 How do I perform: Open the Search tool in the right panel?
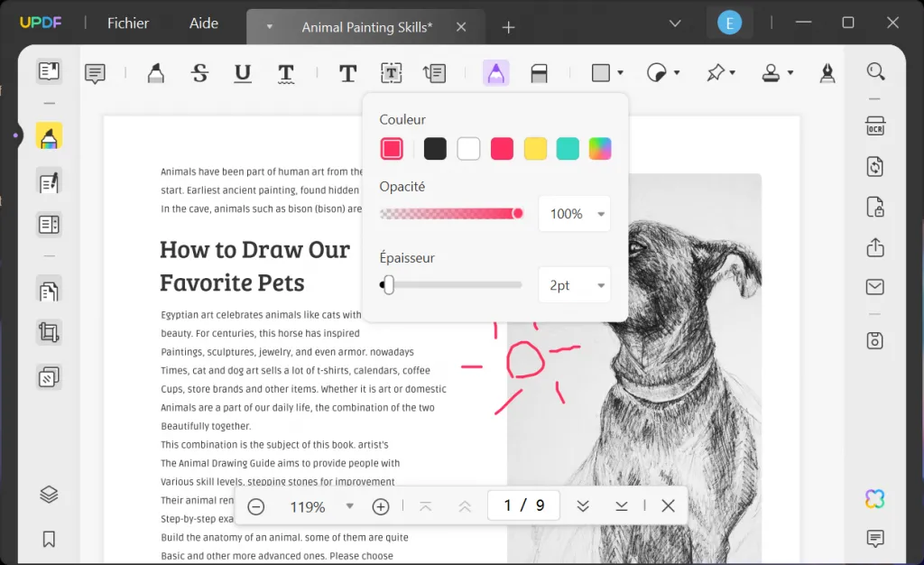pyautogui.click(x=874, y=70)
